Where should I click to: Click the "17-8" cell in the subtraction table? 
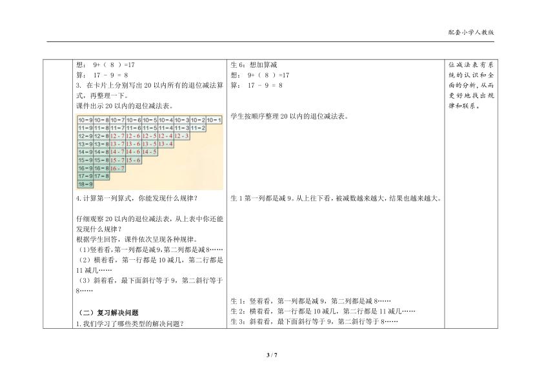(101, 176)
